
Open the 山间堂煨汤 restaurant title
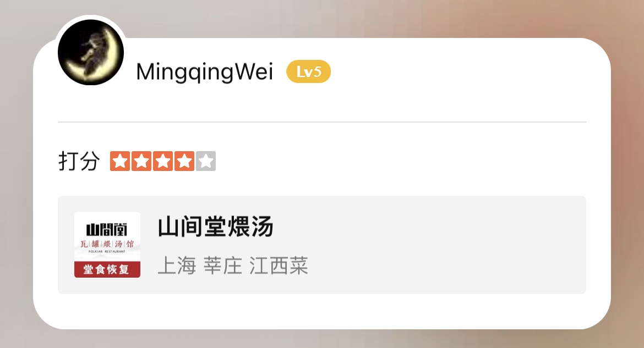(x=216, y=227)
